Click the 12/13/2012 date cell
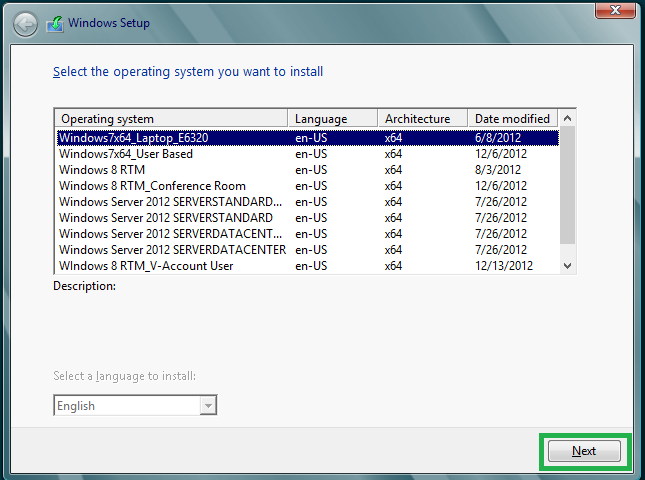Image resolution: width=645 pixels, height=480 pixels. (x=504, y=266)
